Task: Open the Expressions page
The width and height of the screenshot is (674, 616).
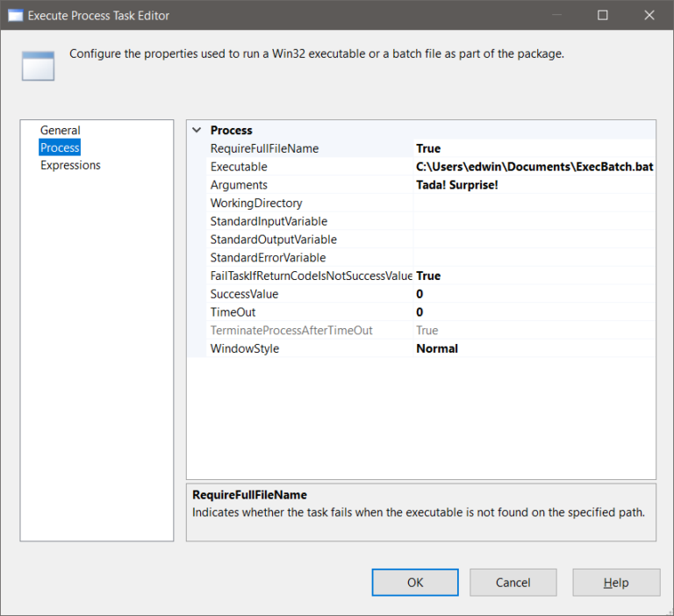Action: (x=70, y=165)
